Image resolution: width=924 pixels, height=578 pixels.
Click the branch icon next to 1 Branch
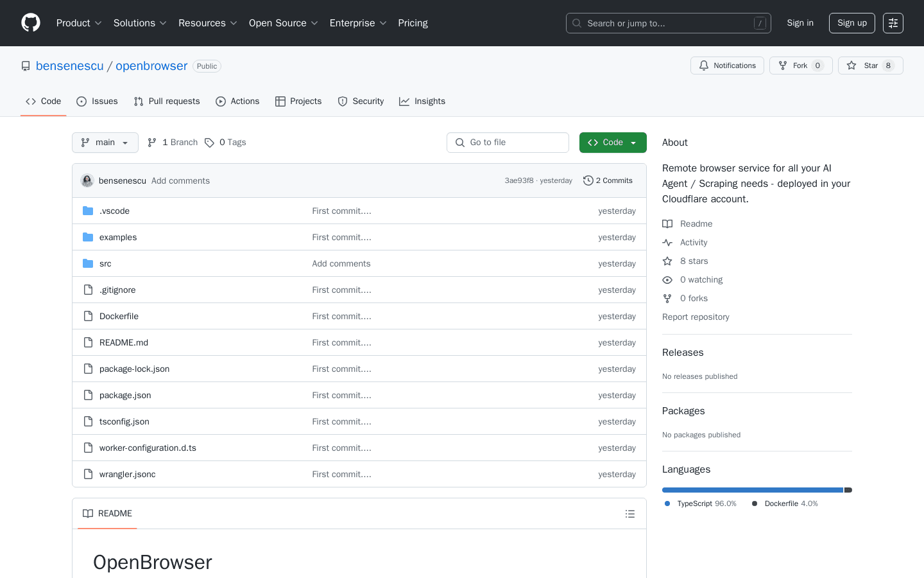click(x=152, y=143)
